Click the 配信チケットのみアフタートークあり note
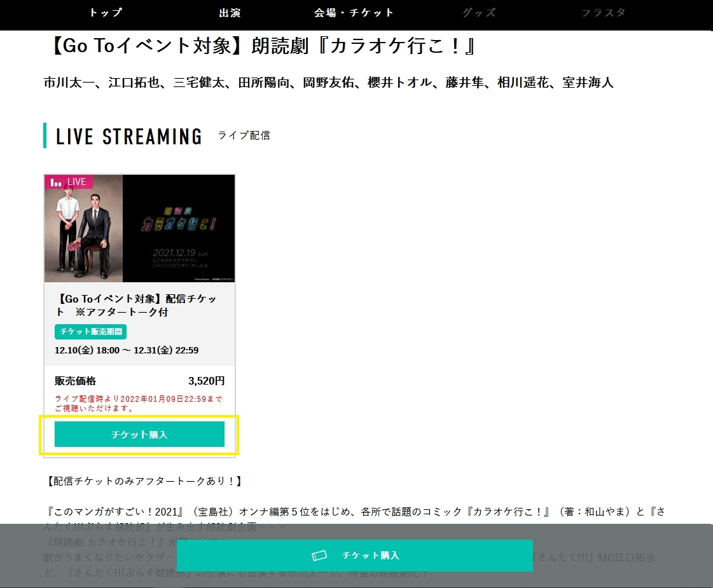 [x=144, y=481]
